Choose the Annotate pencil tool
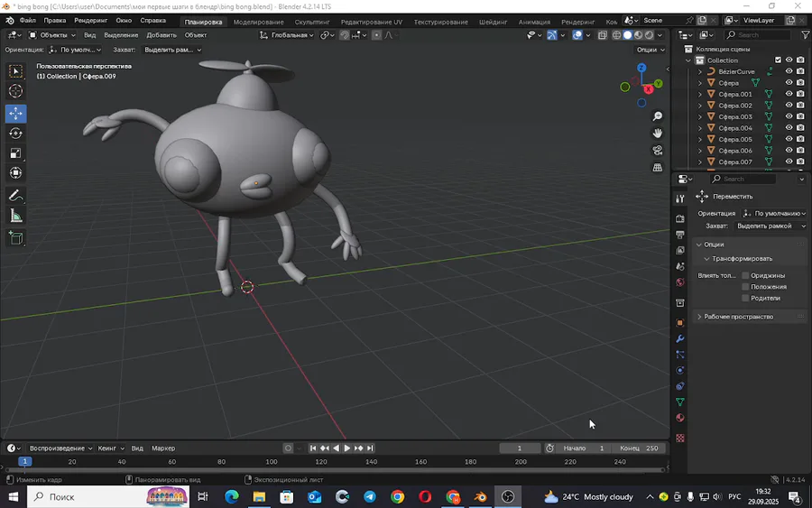 point(15,196)
